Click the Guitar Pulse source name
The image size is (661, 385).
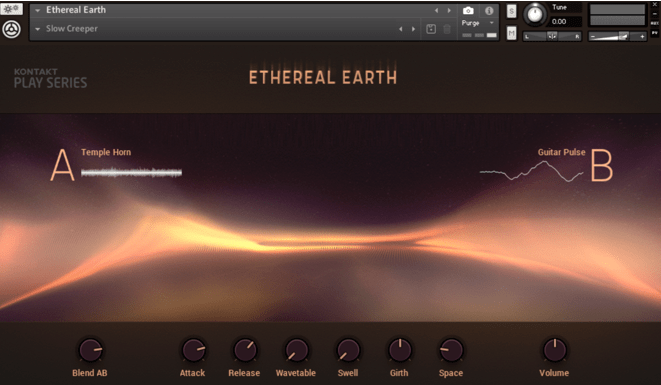coord(562,152)
